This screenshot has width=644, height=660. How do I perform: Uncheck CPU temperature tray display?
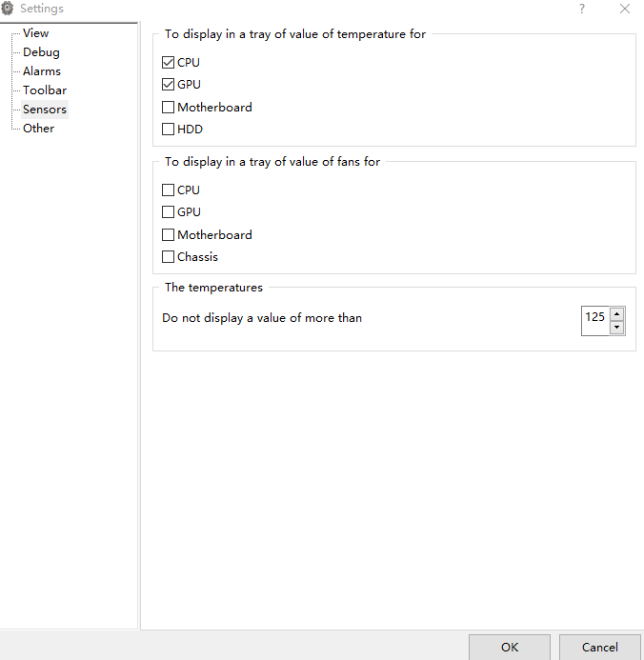click(168, 62)
